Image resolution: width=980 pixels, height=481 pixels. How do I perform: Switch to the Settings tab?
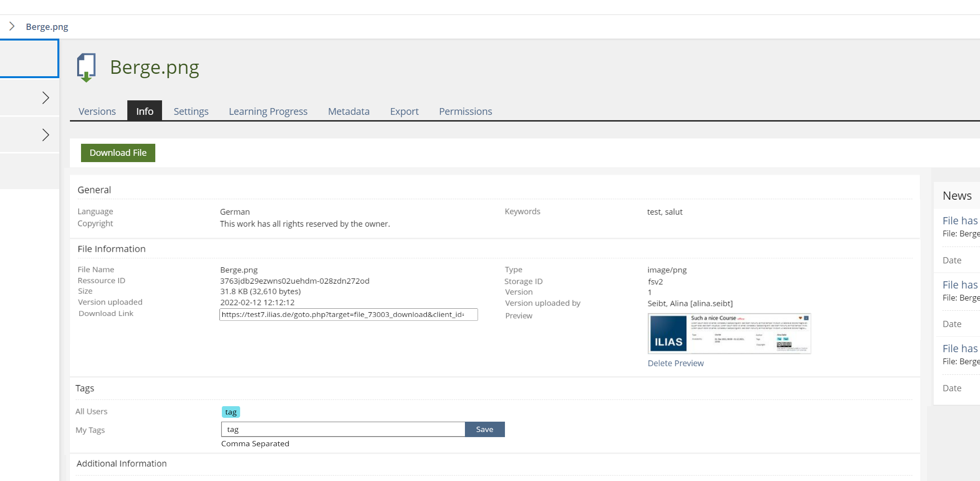coord(191,111)
